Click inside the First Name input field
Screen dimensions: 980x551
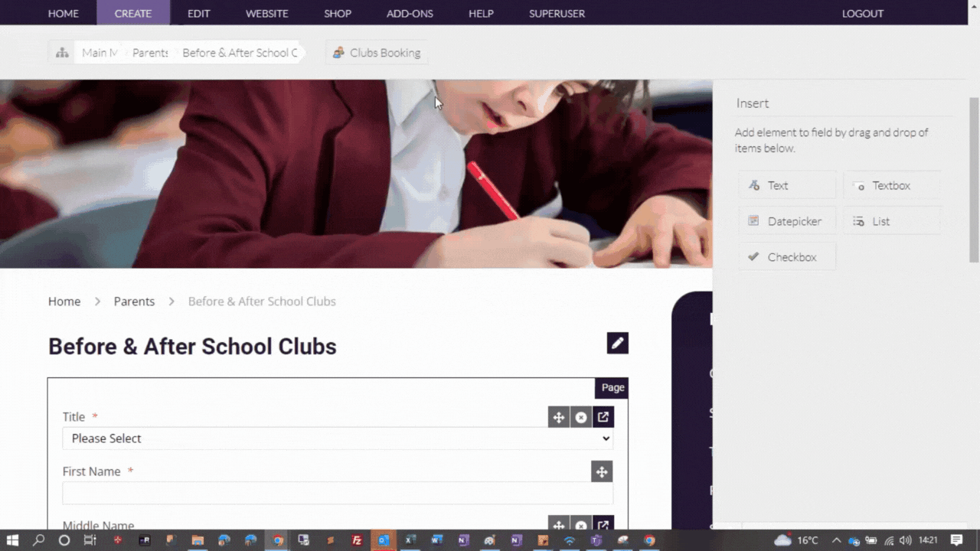337,493
